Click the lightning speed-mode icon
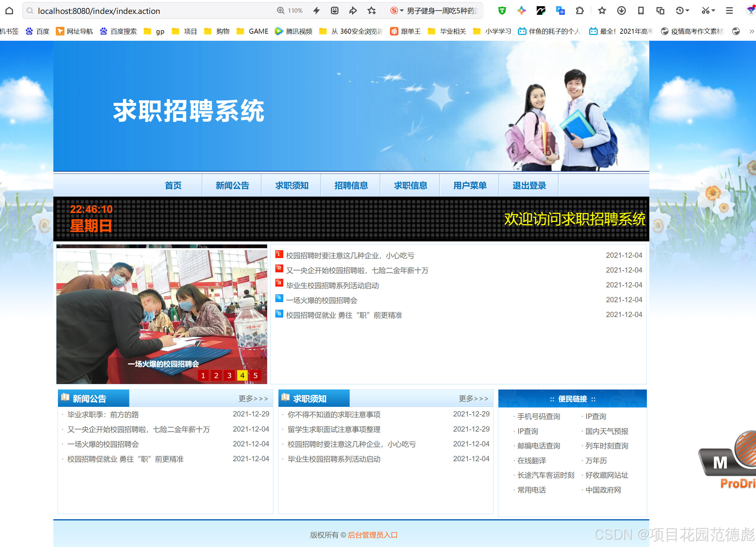 [316, 11]
